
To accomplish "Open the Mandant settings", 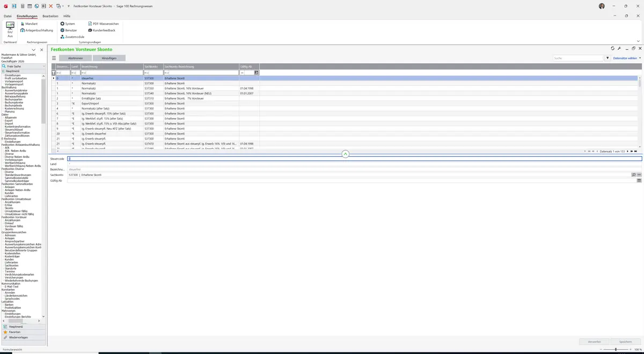I will click(x=29, y=24).
